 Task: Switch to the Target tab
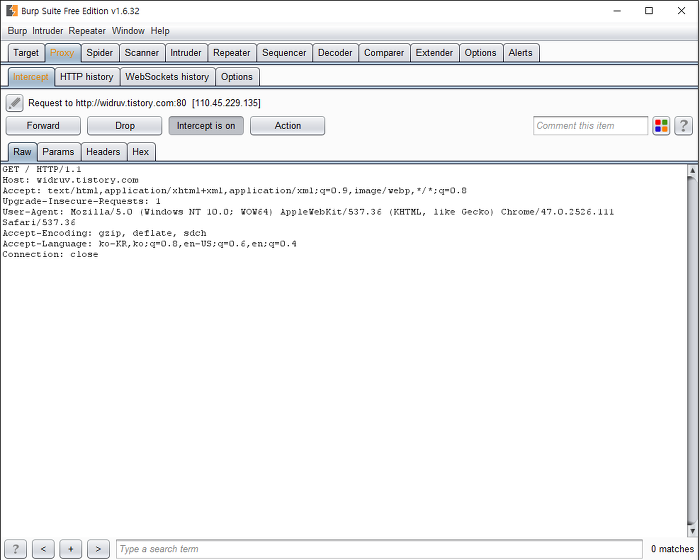click(x=26, y=53)
